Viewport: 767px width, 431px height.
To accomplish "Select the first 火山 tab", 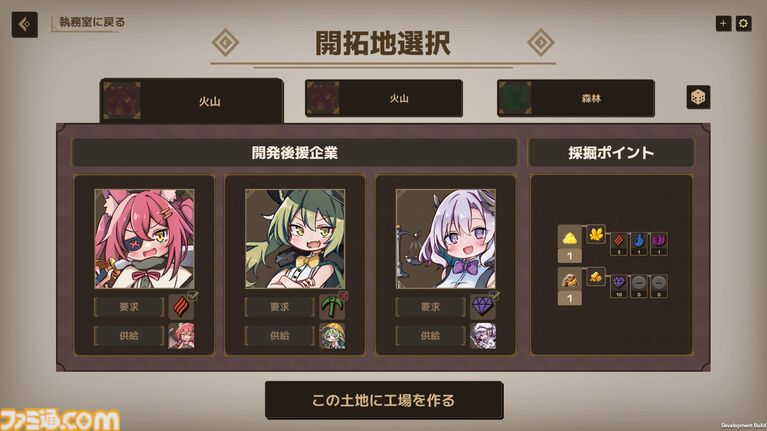I will (x=192, y=100).
